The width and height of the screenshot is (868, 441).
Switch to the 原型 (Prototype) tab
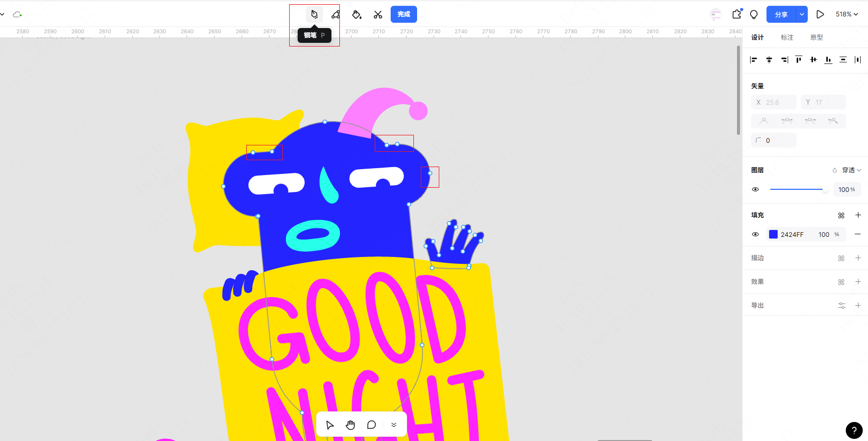click(x=817, y=38)
